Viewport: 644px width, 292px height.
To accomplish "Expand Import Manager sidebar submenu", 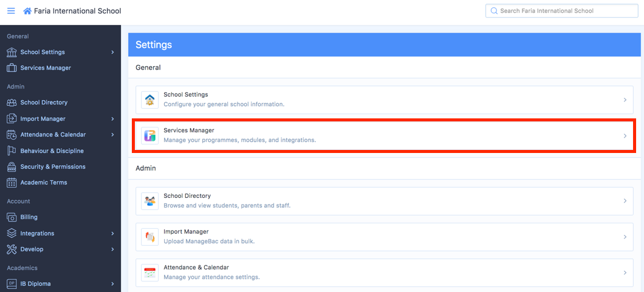I will click(x=112, y=119).
